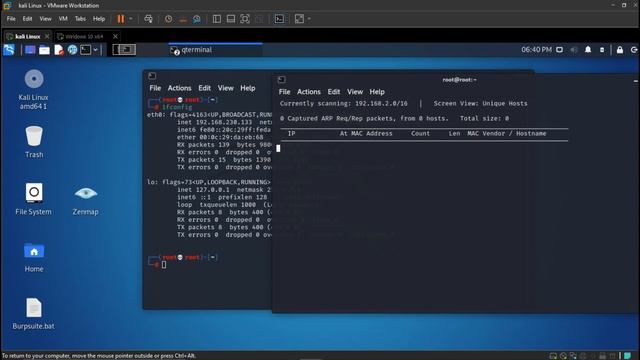Viewport: 640px width, 360px height.
Task: Open VMware Help menu
Action: [99, 19]
